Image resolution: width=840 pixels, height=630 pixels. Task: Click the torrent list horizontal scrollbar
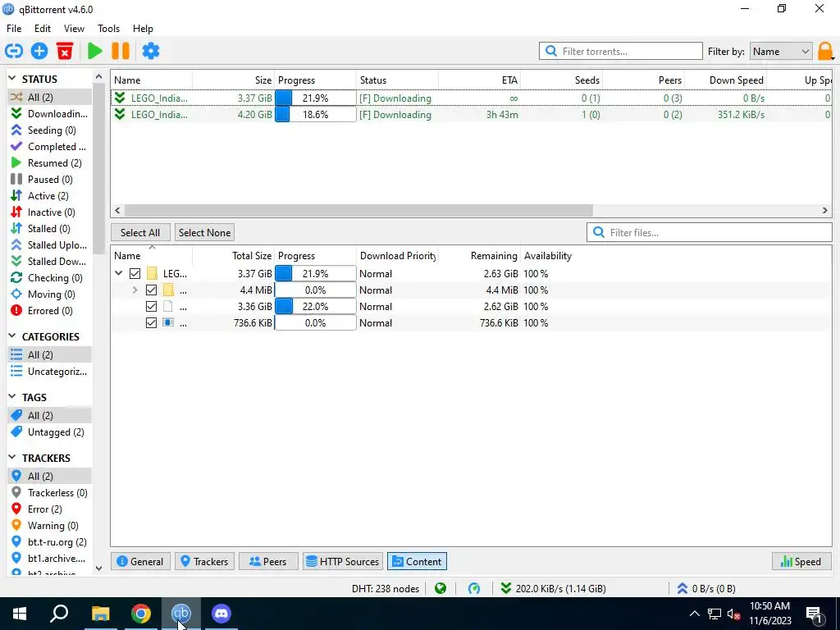click(x=358, y=211)
